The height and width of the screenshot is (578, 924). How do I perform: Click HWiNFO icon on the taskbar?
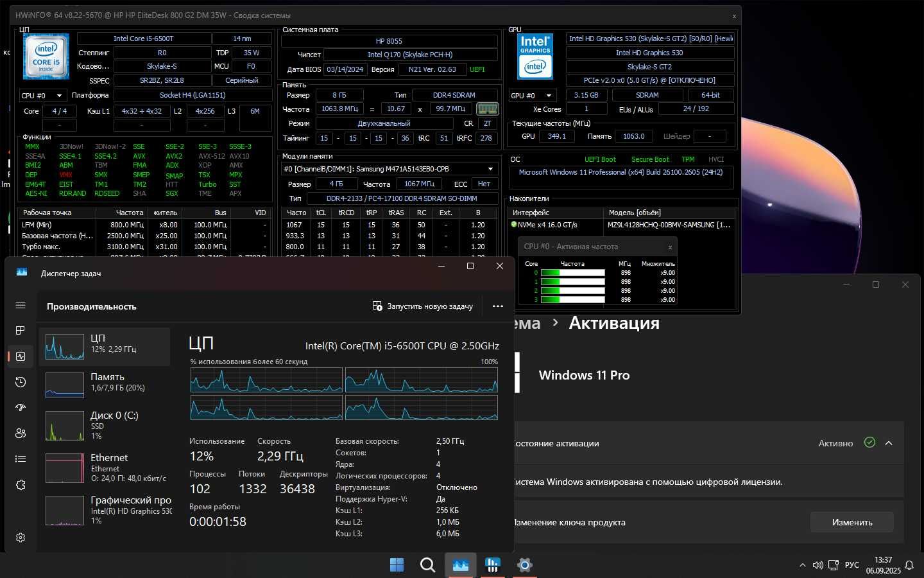(493, 565)
